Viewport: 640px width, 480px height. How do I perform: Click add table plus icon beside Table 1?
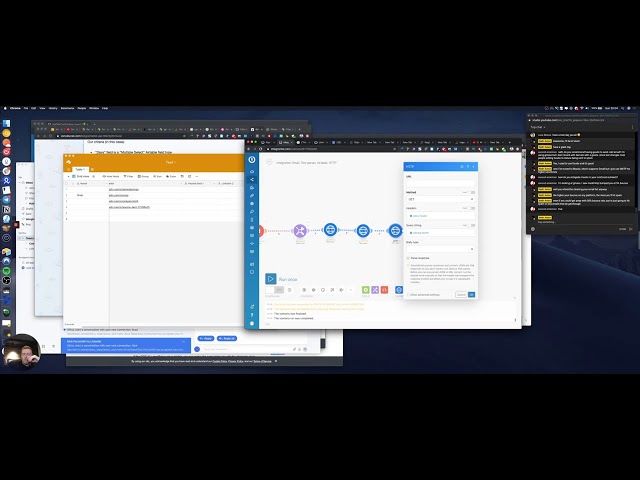coord(92,169)
